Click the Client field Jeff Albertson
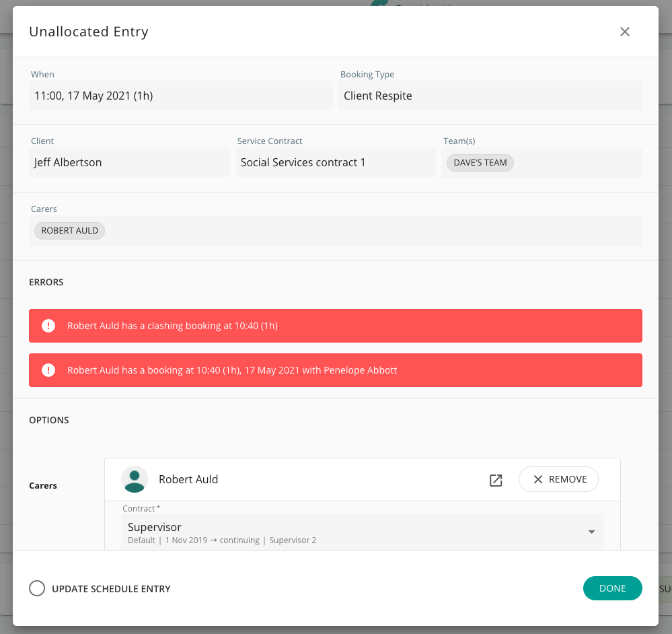Image resolution: width=672 pixels, height=634 pixels. 129,162
